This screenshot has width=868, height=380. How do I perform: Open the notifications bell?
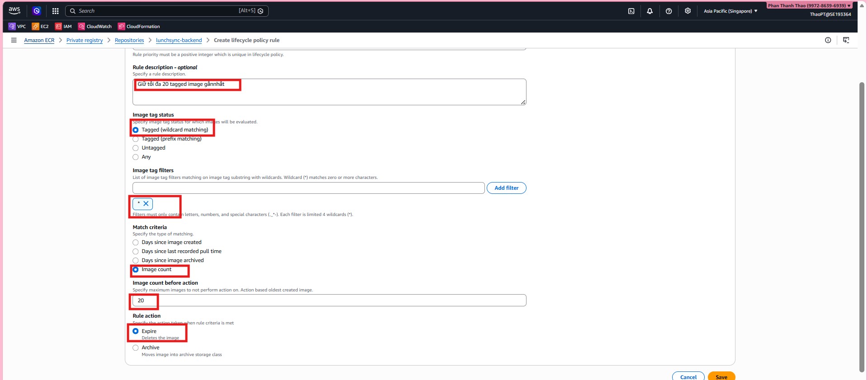click(x=650, y=11)
